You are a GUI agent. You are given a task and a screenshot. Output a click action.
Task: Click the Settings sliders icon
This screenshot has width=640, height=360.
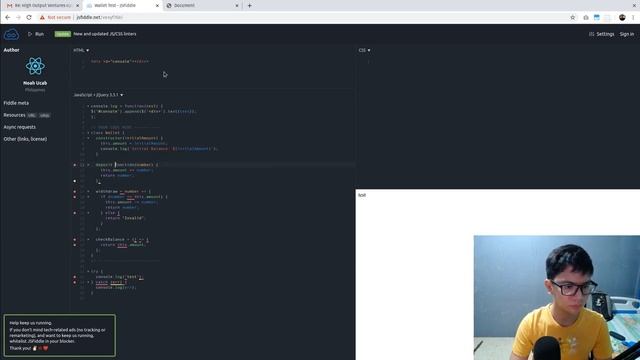(591, 34)
